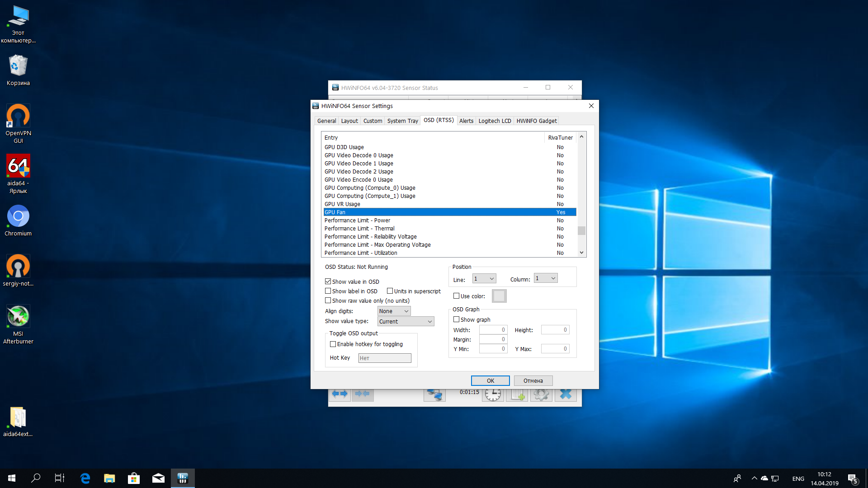868x488 pixels.
Task: Select Performance Limit - Power entry
Action: coord(450,221)
